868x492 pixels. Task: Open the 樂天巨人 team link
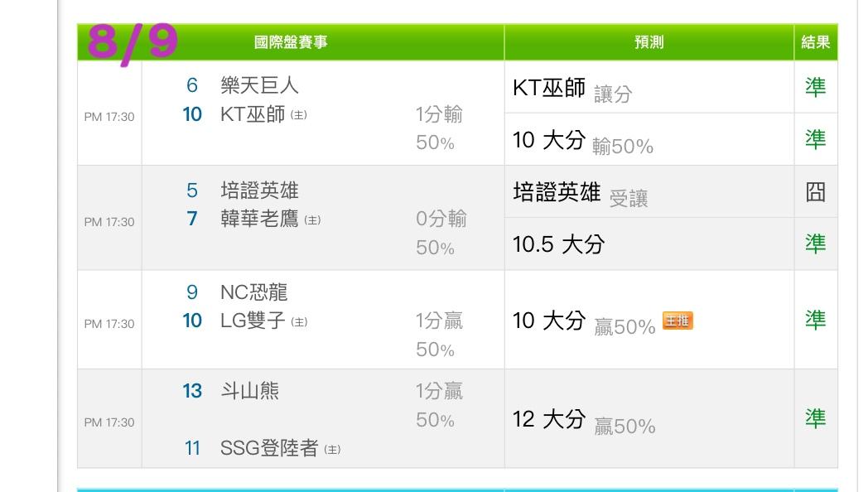(x=259, y=85)
